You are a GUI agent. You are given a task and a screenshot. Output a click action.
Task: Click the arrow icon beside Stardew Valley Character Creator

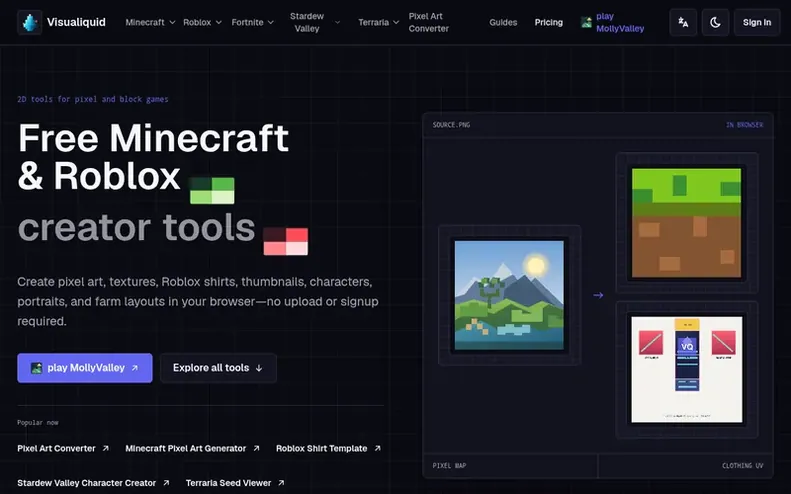pyautogui.click(x=166, y=483)
